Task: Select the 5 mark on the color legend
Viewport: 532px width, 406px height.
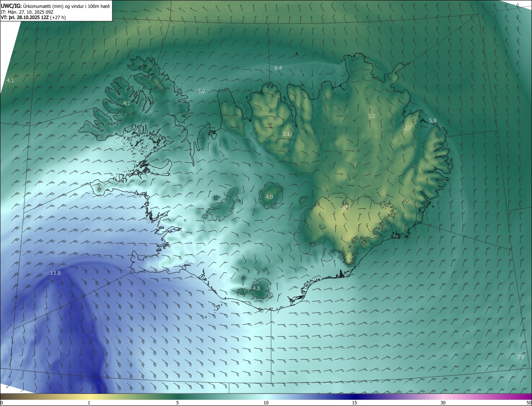Action: [177, 403]
